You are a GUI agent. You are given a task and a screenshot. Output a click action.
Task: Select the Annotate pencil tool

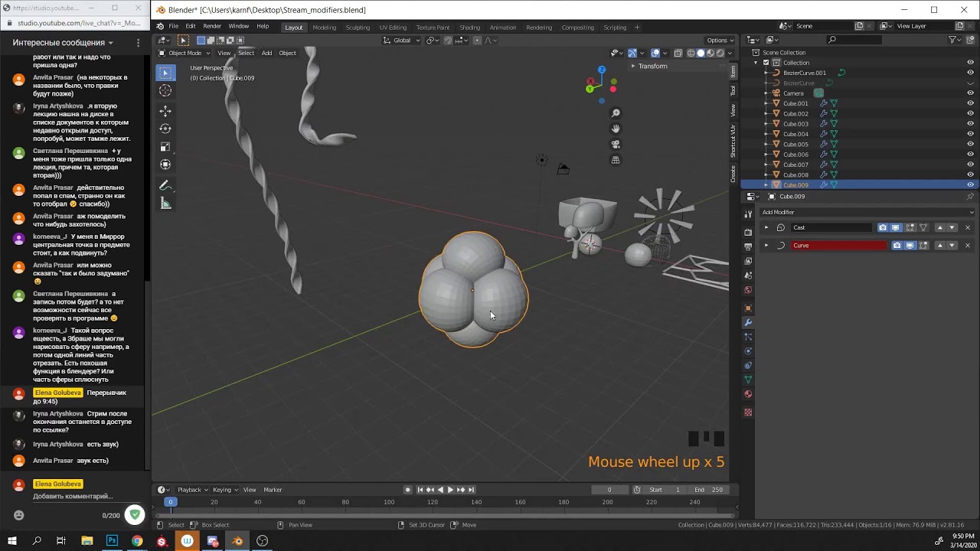click(x=165, y=185)
